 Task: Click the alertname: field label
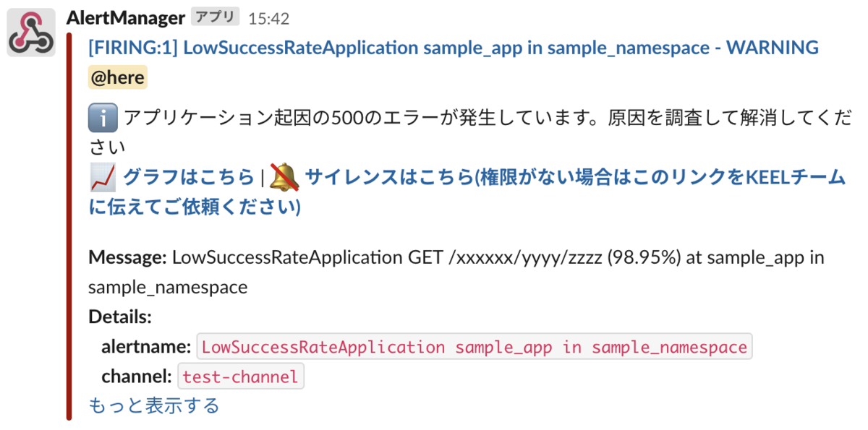pos(146,347)
